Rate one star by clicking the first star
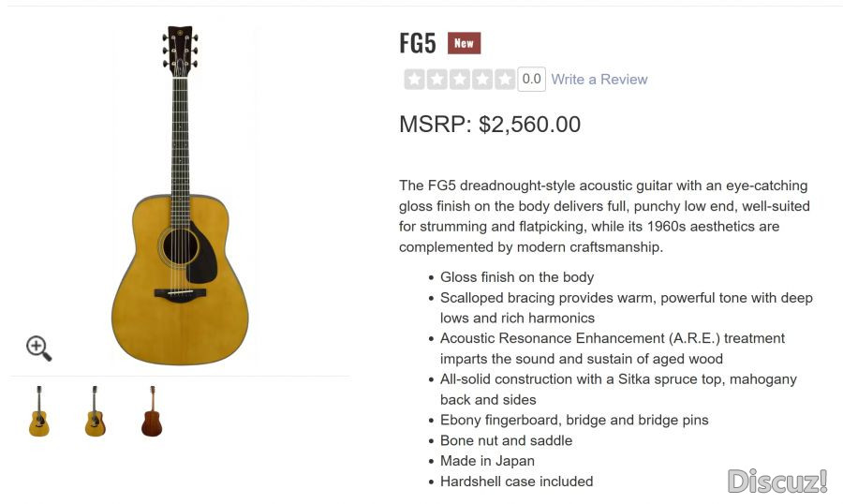 click(414, 80)
